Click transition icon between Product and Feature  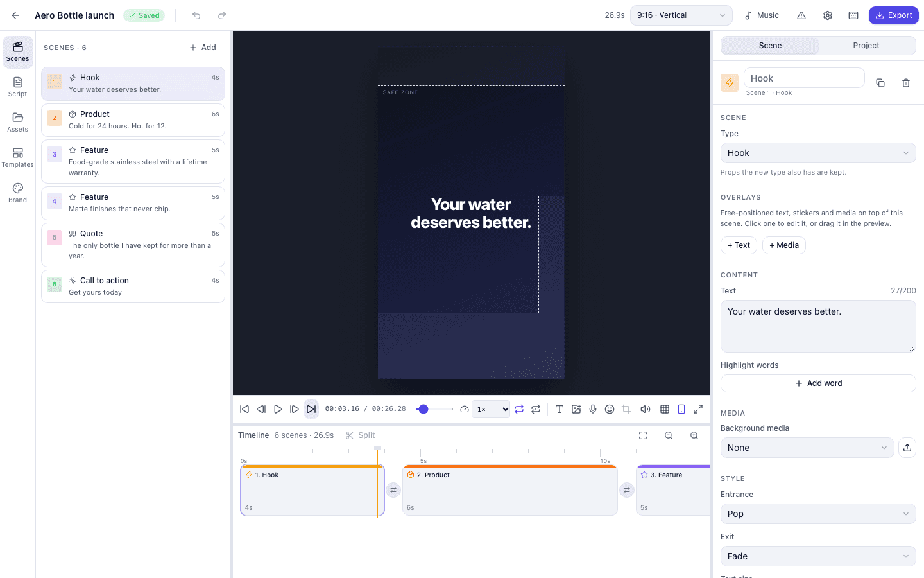[x=627, y=490]
